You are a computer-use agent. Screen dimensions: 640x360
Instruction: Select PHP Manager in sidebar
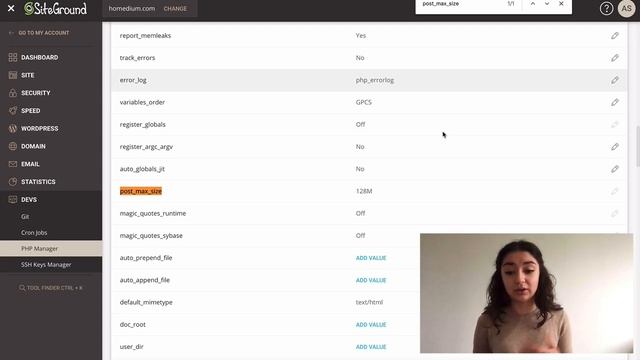(51, 249)
